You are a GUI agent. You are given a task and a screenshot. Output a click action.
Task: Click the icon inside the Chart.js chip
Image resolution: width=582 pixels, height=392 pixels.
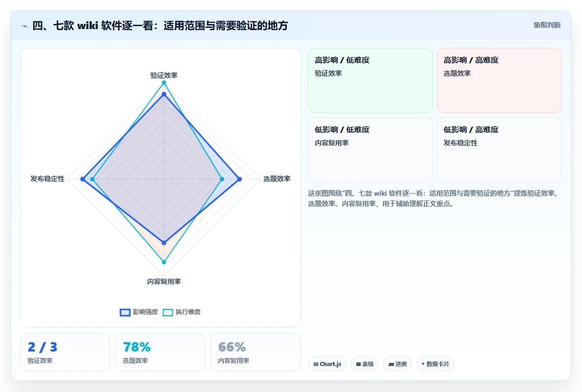point(316,364)
